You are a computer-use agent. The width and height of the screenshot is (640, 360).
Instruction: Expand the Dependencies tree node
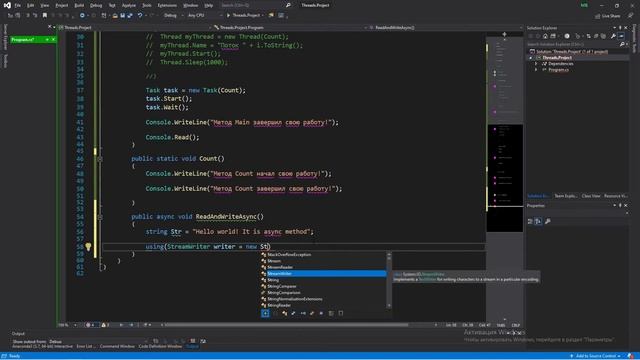click(x=536, y=64)
